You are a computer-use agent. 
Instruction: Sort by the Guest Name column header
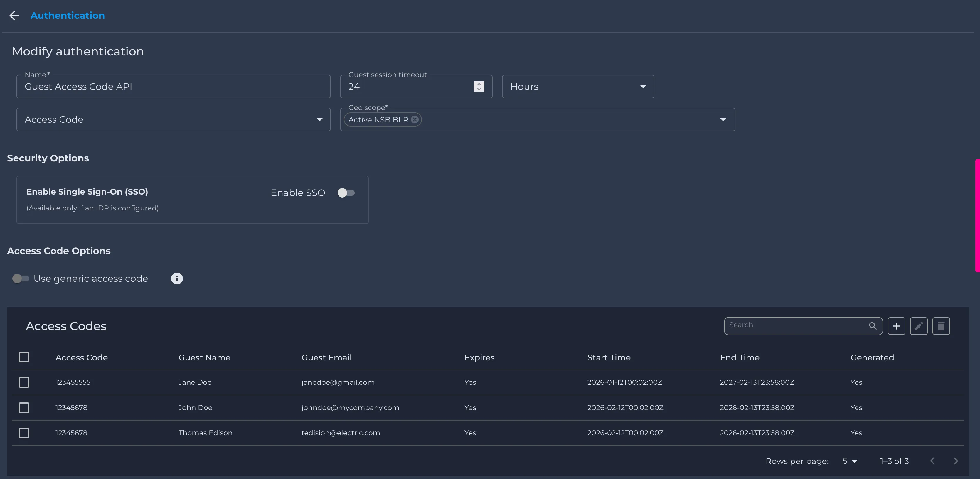click(204, 357)
